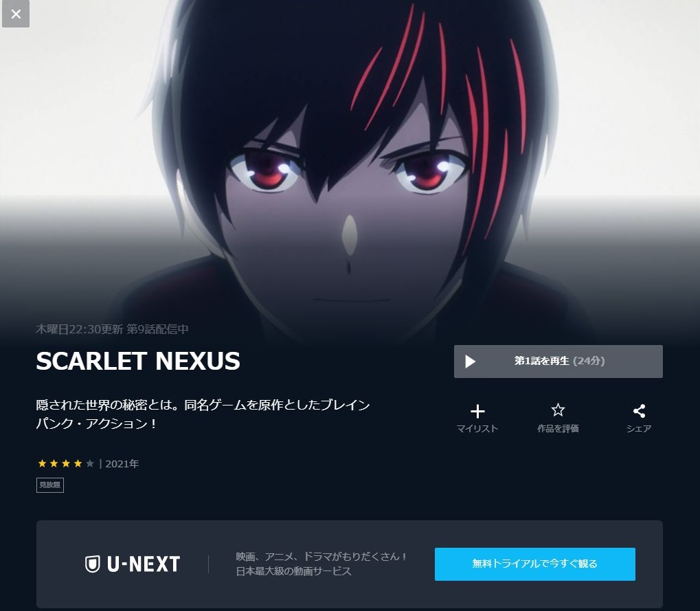The height and width of the screenshot is (611, 700).
Task: Click the U-NEXT wordmark text
Action: (144, 564)
